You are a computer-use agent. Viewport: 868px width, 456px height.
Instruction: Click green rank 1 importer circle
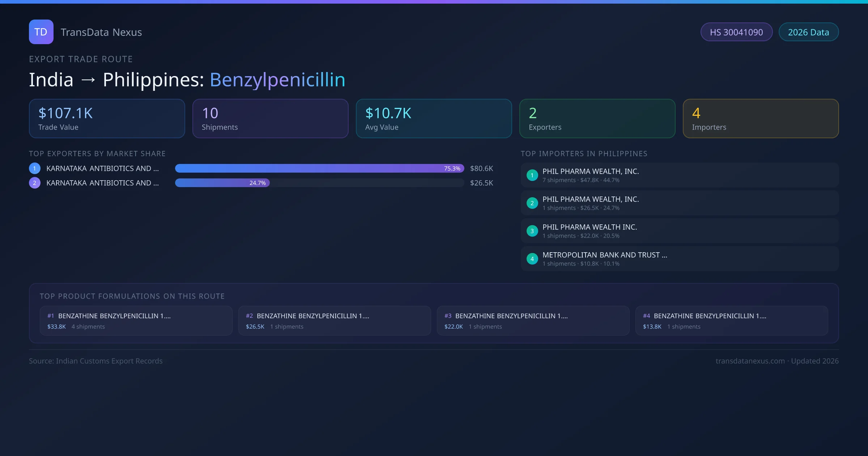[532, 175]
